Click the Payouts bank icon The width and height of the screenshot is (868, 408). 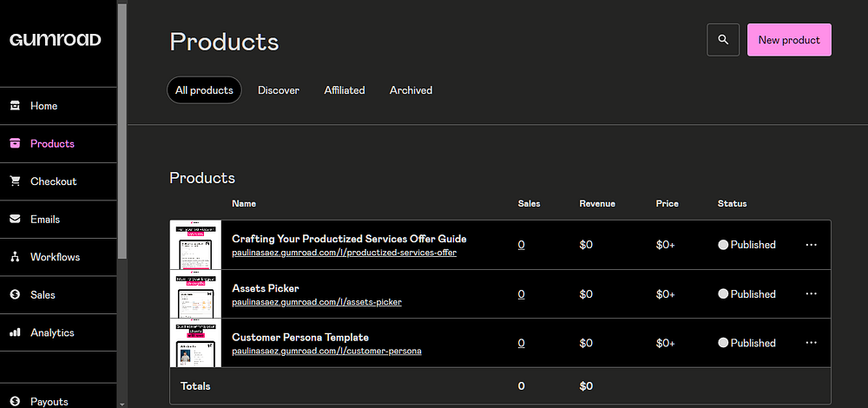(x=15, y=402)
